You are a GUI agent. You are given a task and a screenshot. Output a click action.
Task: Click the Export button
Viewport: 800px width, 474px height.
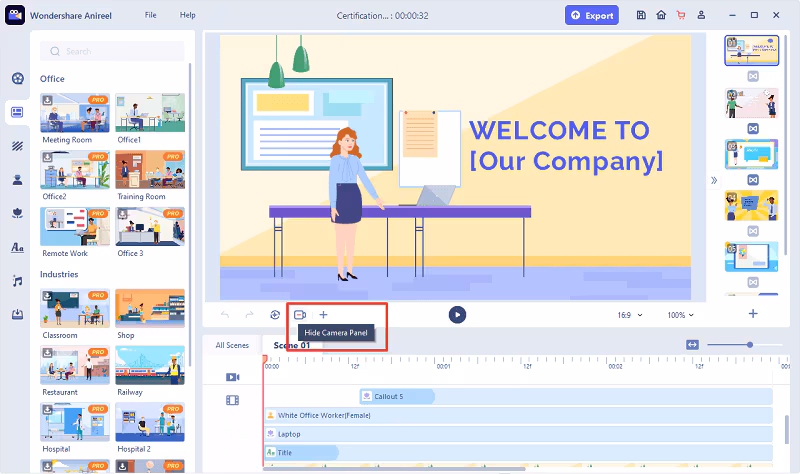(x=592, y=15)
